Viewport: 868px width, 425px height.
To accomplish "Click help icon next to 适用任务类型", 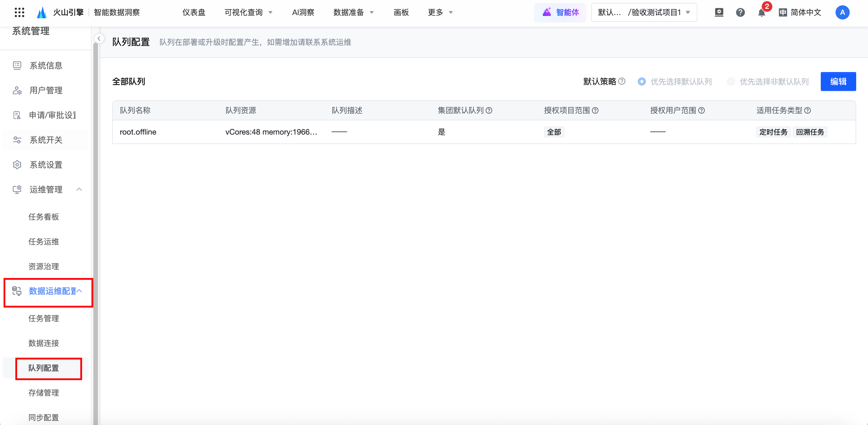I will tap(808, 110).
